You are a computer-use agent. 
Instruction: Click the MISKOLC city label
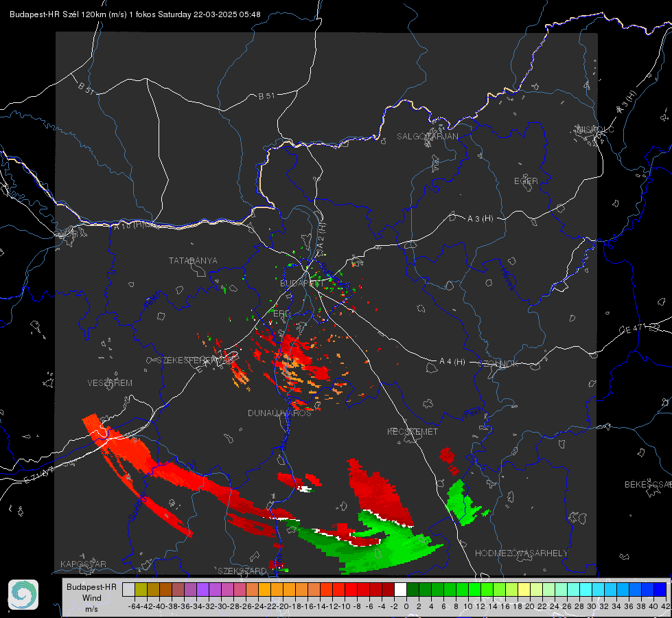click(595, 130)
